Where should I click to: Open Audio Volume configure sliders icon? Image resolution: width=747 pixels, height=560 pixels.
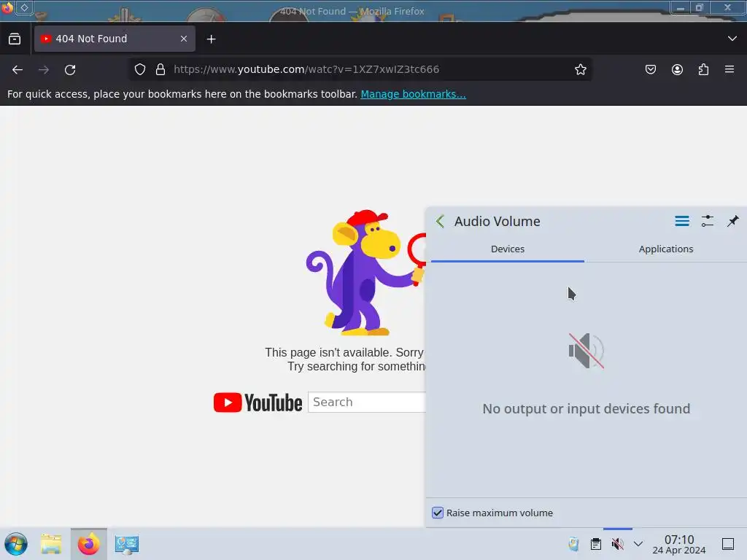tap(708, 222)
